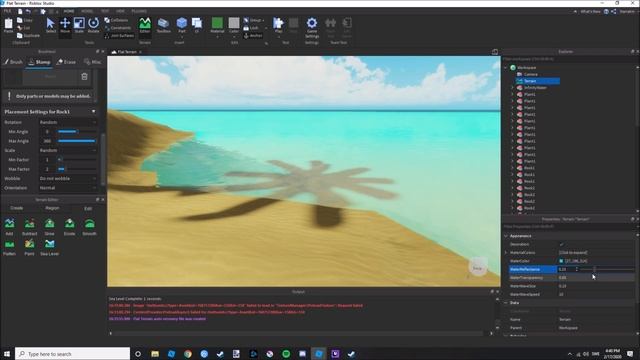Open the Wobble dropdown
The width and height of the screenshot is (640, 360).
tap(67, 179)
